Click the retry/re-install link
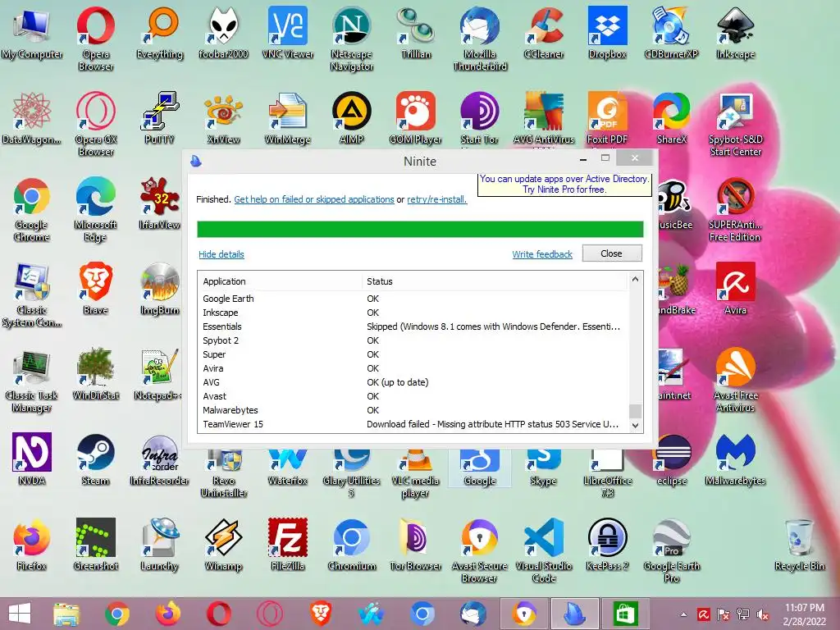 point(436,199)
